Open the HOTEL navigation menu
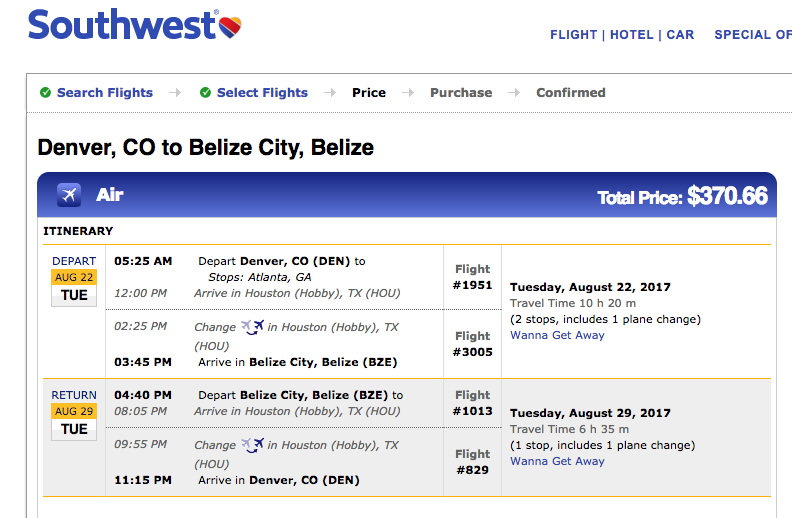Viewport: 792px width, 518px height. pyautogui.click(x=631, y=35)
